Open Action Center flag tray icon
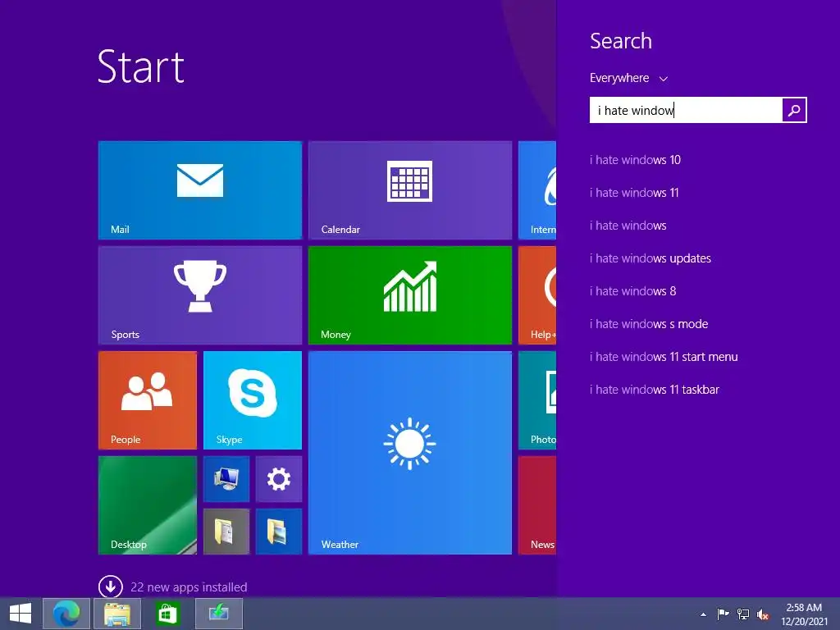The height and width of the screenshot is (630, 840). tap(723, 614)
